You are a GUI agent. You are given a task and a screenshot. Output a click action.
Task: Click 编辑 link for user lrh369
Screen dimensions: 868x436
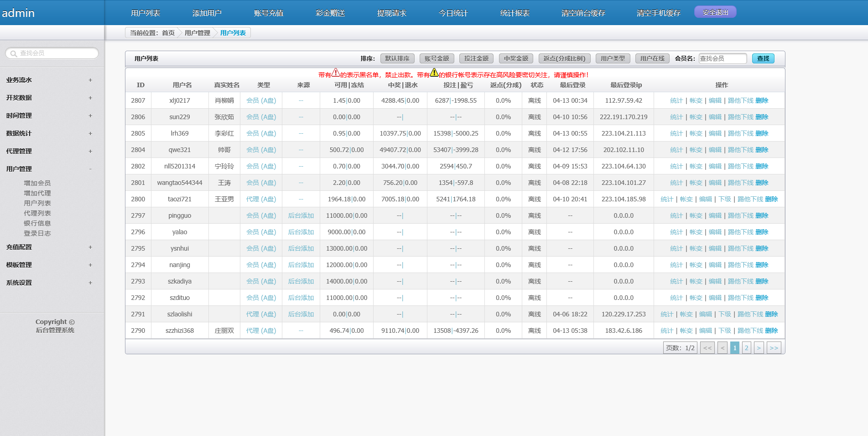(715, 133)
